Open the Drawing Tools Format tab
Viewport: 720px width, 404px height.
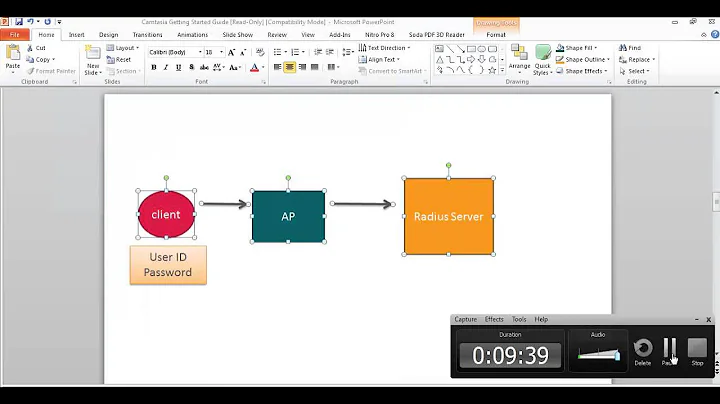point(496,35)
